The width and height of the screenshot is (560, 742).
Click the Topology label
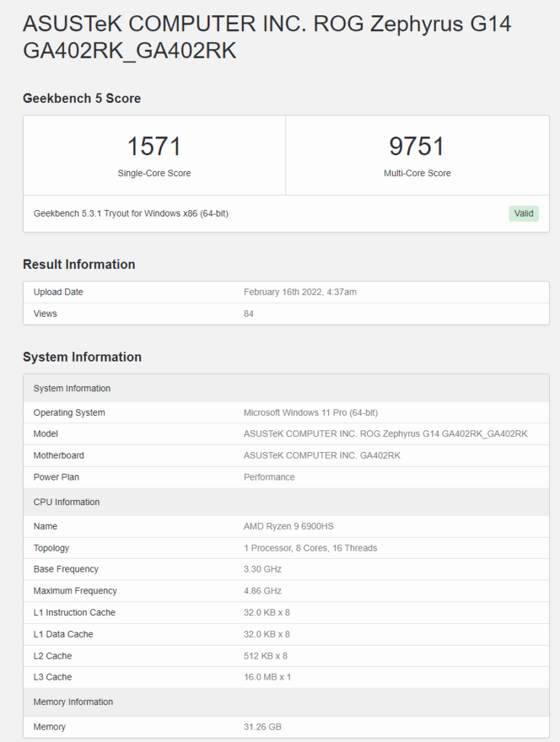tap(51, 548)
